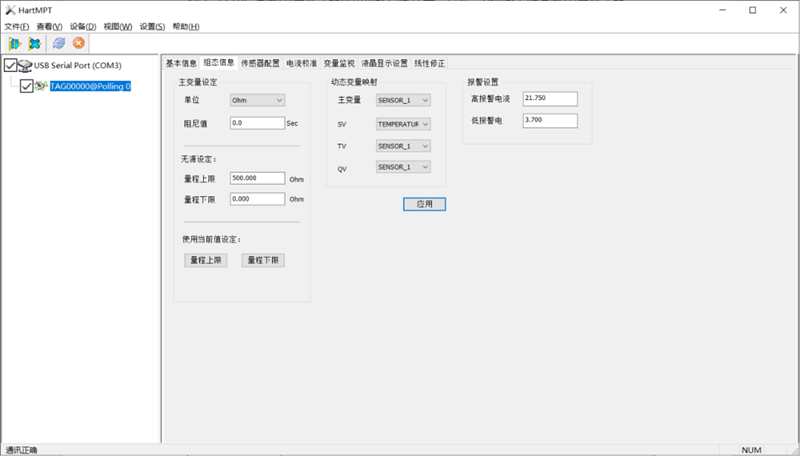Click the 阻尼值 damping input field
Image resolution: width=800 pixels, height=456 pixels.
257,123
